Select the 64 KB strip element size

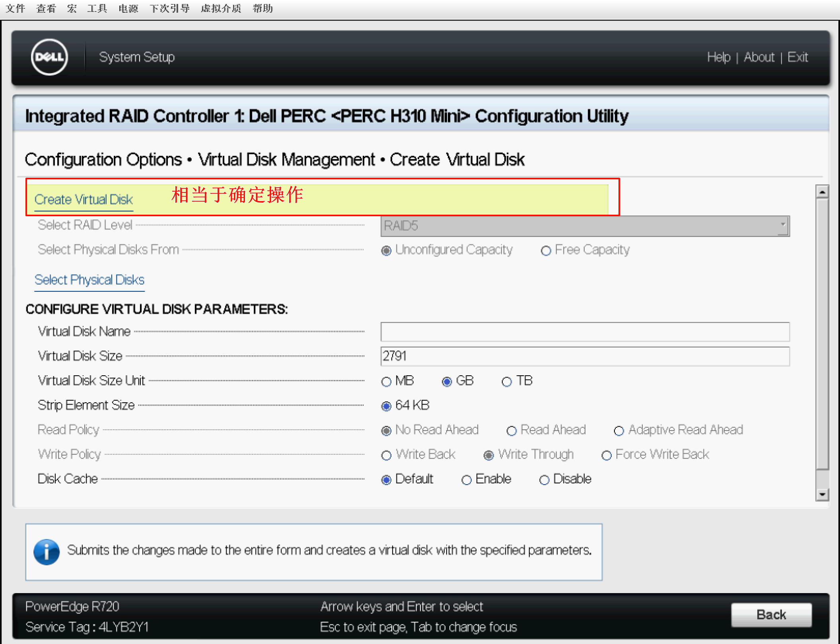tap(386, 406)
